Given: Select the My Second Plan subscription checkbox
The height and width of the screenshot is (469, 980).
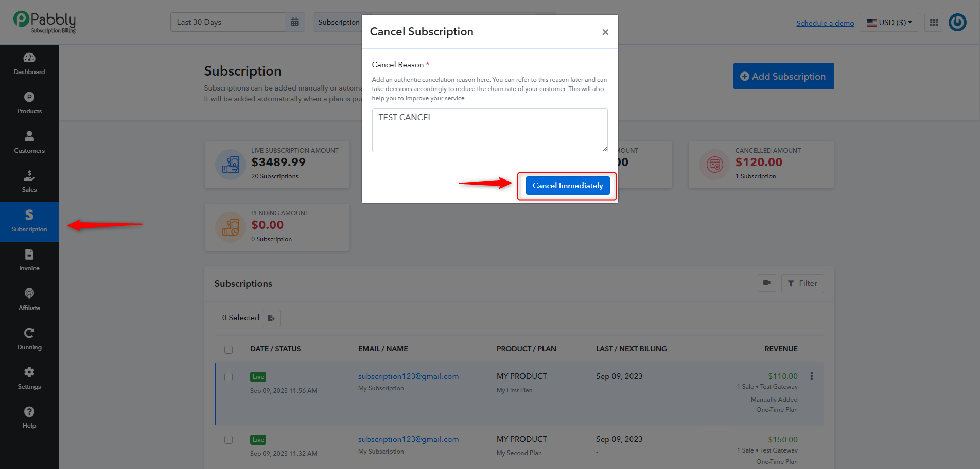Looking at the screenshot, I should [229, 440].
